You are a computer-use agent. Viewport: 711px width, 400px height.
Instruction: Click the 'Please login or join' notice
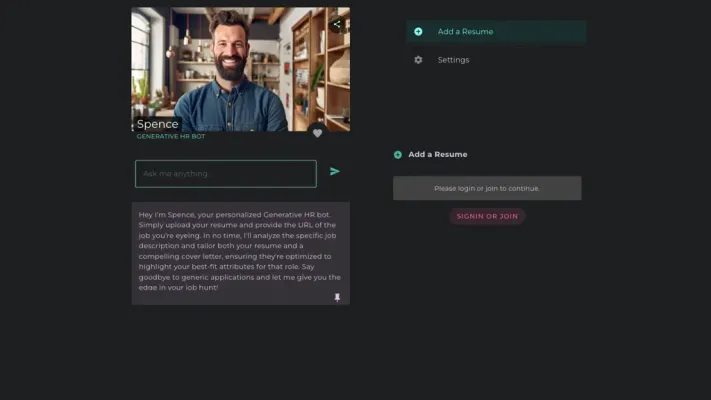486,188
